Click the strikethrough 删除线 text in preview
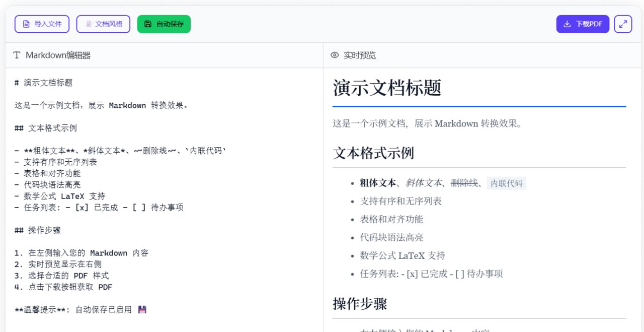Viewport: 644px width, 332px height. [464, 183]
